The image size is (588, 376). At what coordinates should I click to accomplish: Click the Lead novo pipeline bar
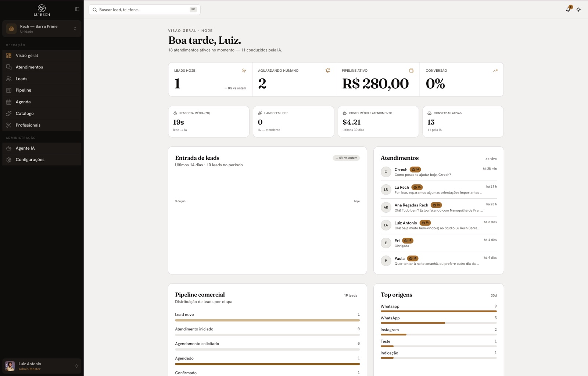click(x=267, y=320)
